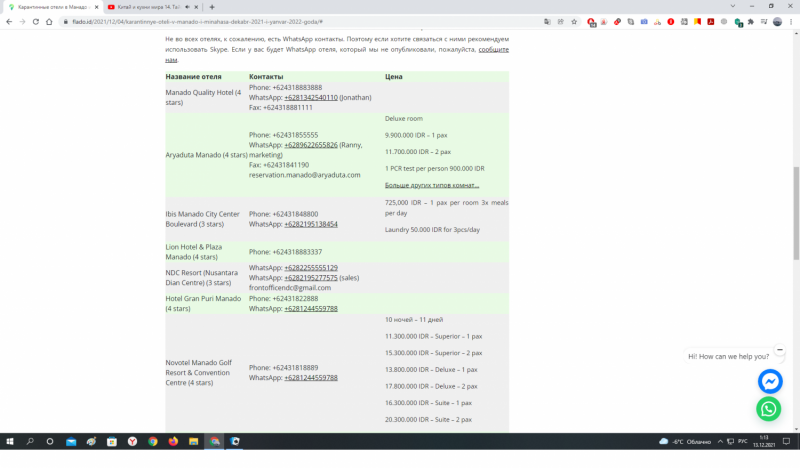Open Google Translate icon in address bar
The image size is (800, 468).
click(x=547, y=22)
